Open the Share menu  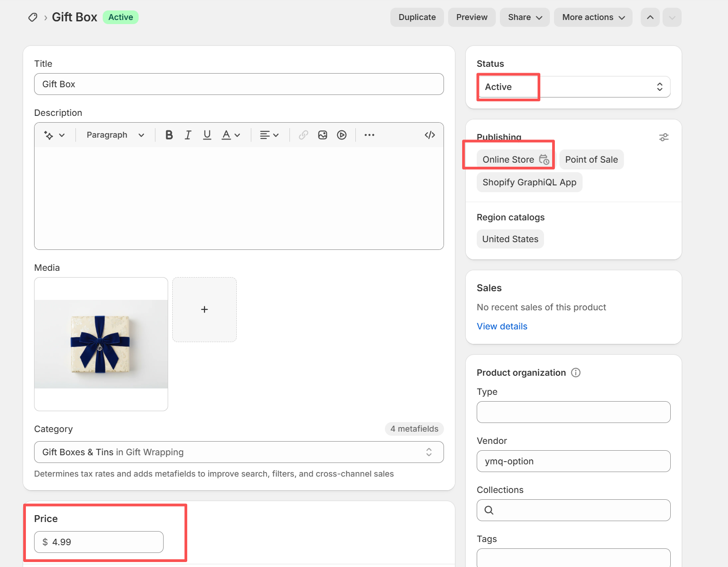pyautogui.click(x=524, y=17)
